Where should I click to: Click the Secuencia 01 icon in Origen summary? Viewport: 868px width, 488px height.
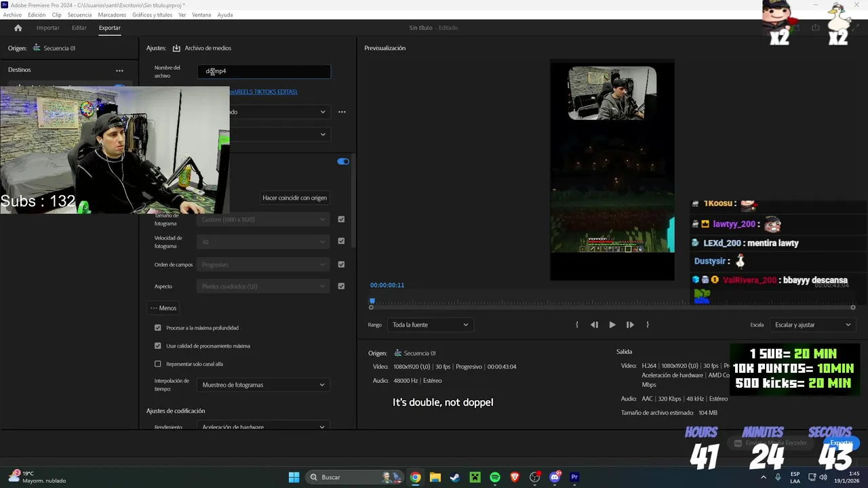click(x=398, y=353)
